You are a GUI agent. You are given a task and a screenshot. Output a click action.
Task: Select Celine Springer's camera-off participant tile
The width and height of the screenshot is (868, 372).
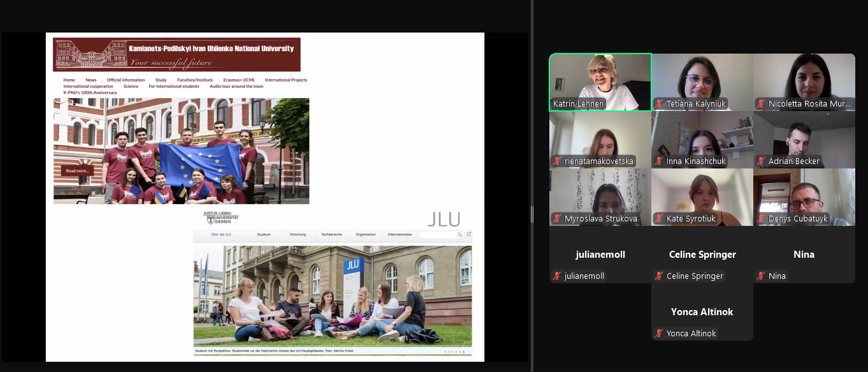[x=702, y=255]
